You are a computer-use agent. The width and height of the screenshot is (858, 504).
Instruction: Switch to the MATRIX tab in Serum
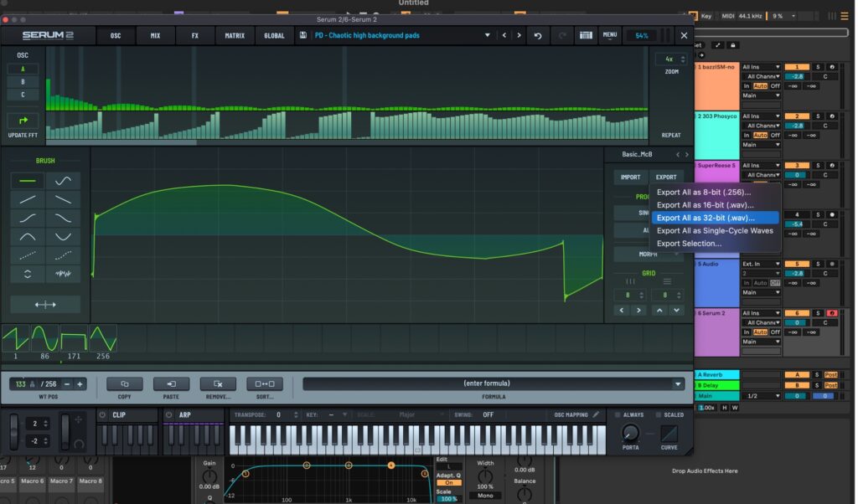pos(234,35)
